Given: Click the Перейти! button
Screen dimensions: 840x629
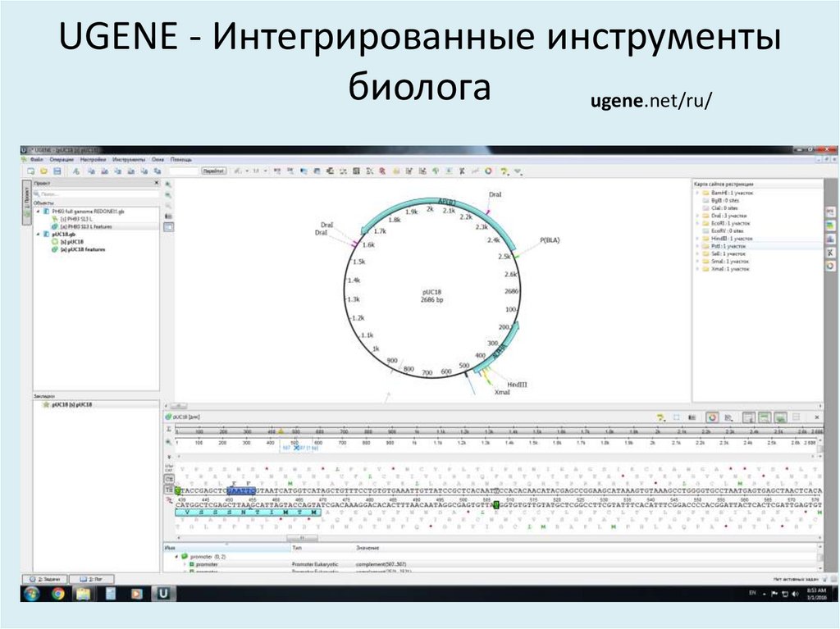Looking at the screenshot, I should 214,171.
